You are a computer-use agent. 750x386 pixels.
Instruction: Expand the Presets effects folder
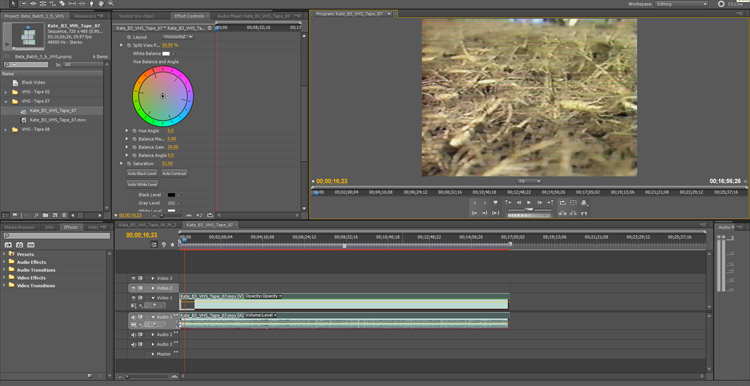pos(4,254)
